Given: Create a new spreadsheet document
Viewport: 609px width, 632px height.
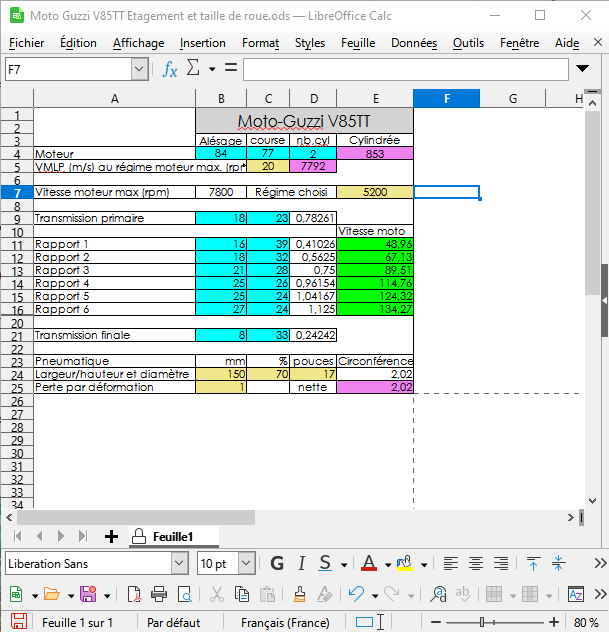Looking at the screenshot, I should click(16, 594).
